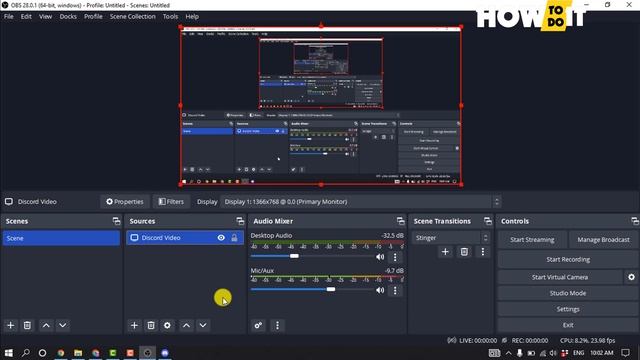Toggle lock on the Discord Video source

[234, 238]
